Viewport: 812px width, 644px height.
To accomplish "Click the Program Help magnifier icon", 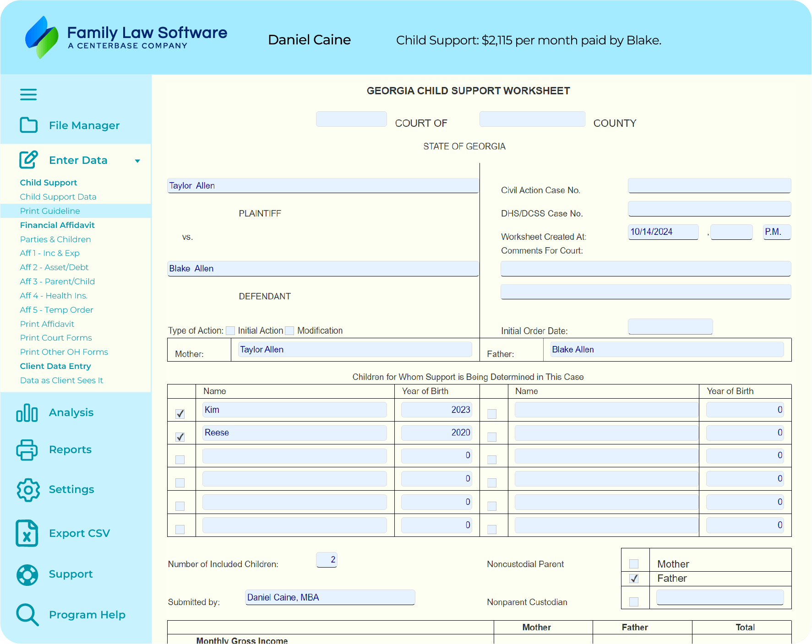I will click(27, 615).
